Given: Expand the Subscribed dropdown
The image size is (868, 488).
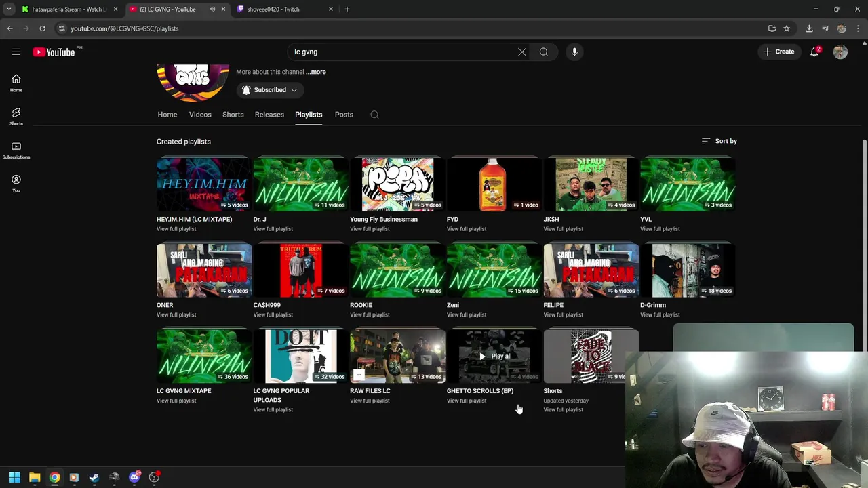Looking at the screenshot, I should point(270,90).
